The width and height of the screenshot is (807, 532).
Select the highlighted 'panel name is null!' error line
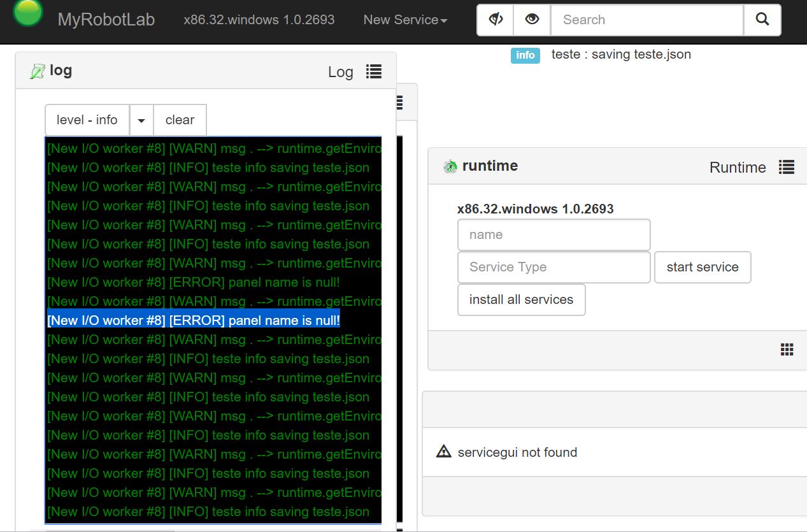(x=194, y=320)
